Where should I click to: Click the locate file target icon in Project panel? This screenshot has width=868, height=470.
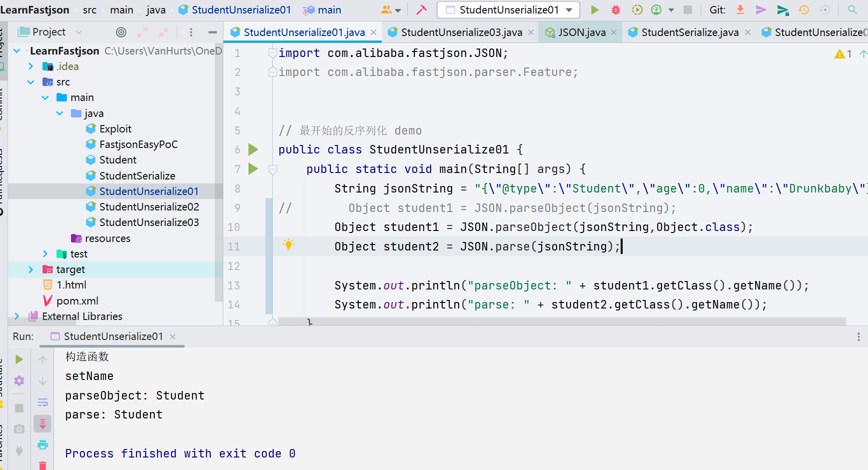point(121,32)
